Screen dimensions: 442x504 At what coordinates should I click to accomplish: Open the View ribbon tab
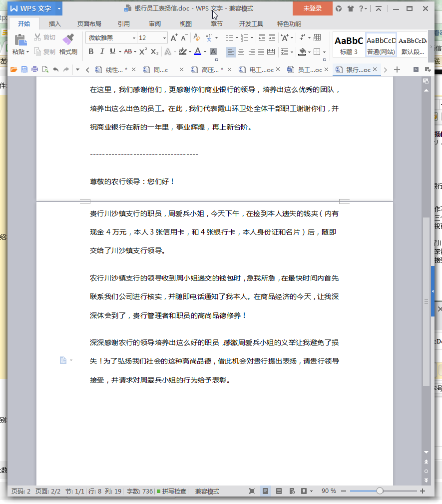185,24
